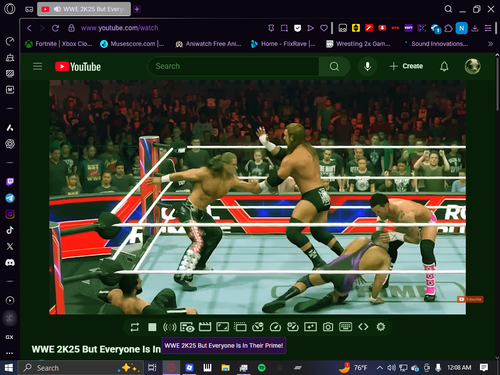Viewport: 500px width, 375px height.
Task: Open the Fortnite | Xbox Cloud bookmark
Action: click(x=59, y=44)
